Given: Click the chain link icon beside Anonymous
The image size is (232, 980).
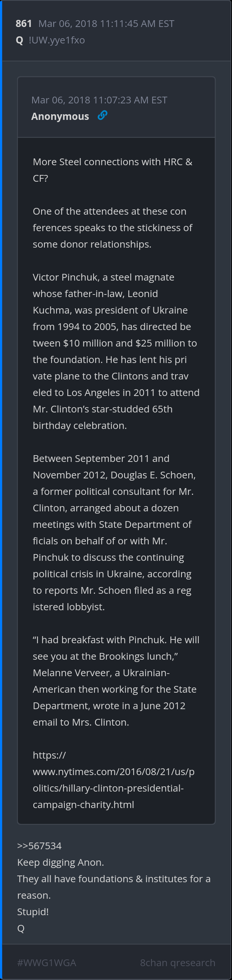Looking at the screenshot, I should point(102,115).
